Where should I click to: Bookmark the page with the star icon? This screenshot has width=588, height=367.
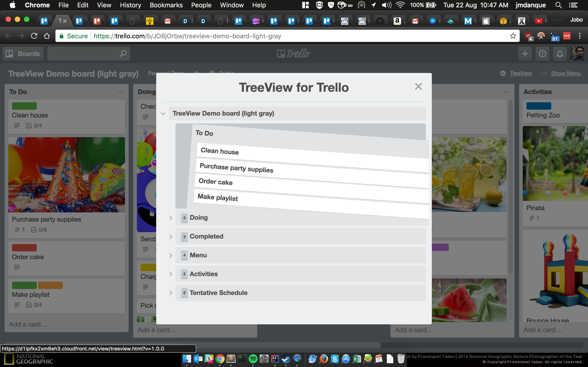pyautogui.click(x=513, y=36)
